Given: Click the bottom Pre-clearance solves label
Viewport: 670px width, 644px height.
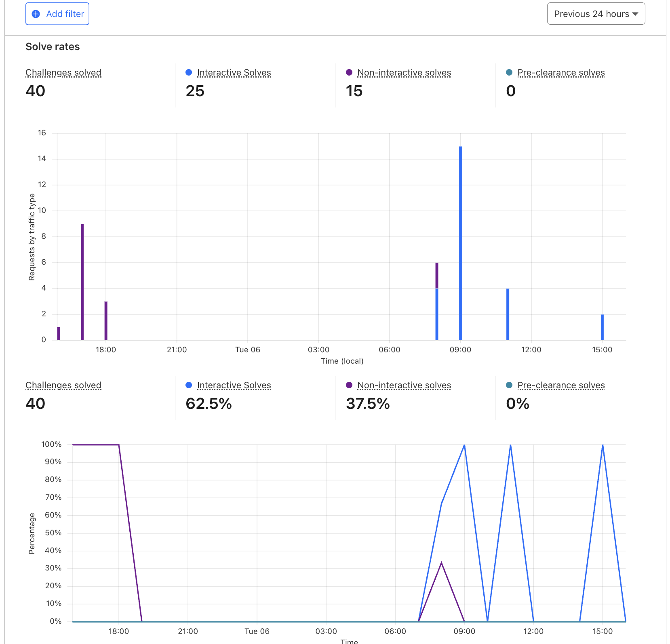Looking at the screenshot, I should [x=561, y=385].
